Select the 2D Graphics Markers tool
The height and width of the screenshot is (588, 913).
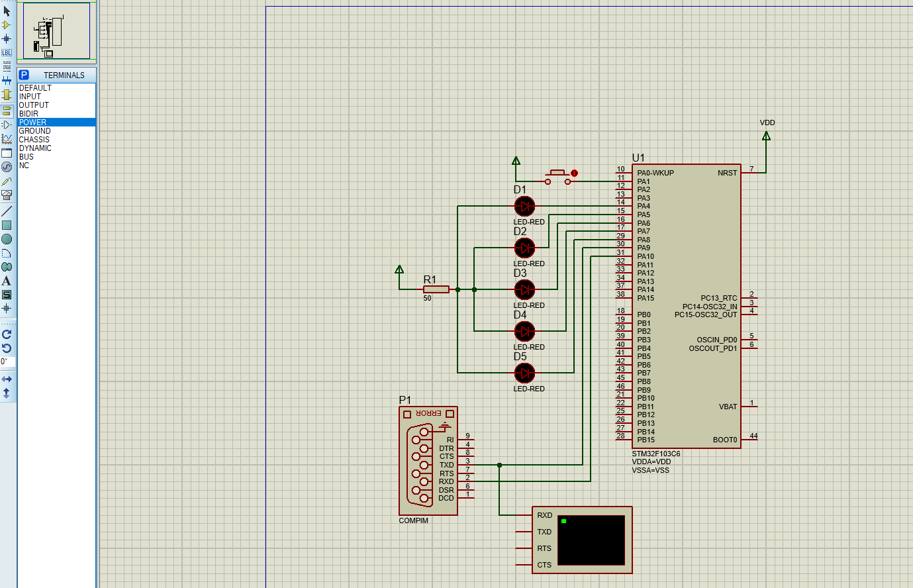pyautogui.click(x=7, y=309)
